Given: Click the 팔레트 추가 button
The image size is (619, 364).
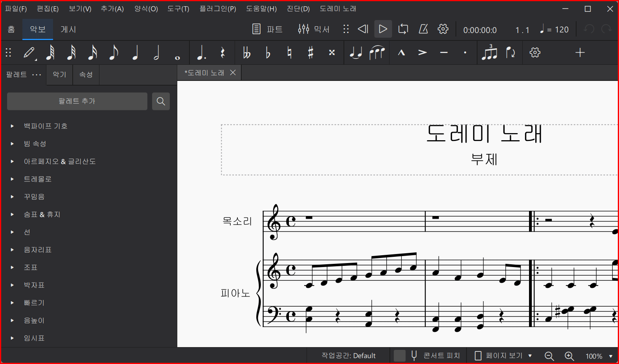Looking at the screenshot, I should [77, 101].
